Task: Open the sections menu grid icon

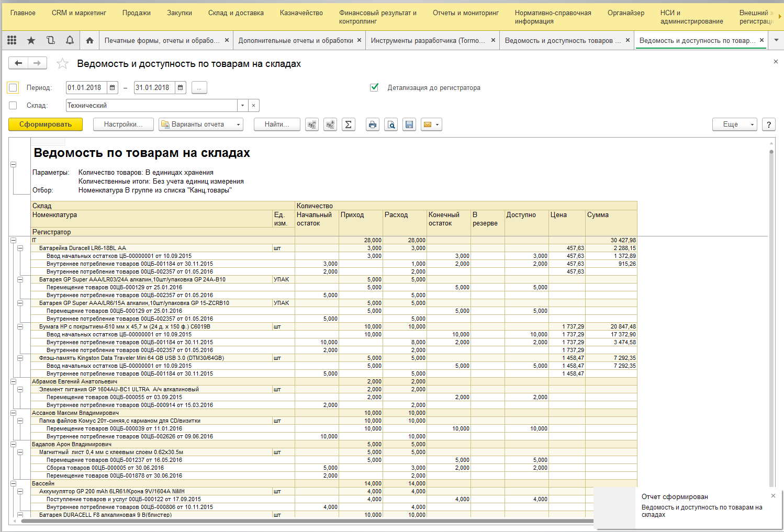Action: click(x=12, y=40)
